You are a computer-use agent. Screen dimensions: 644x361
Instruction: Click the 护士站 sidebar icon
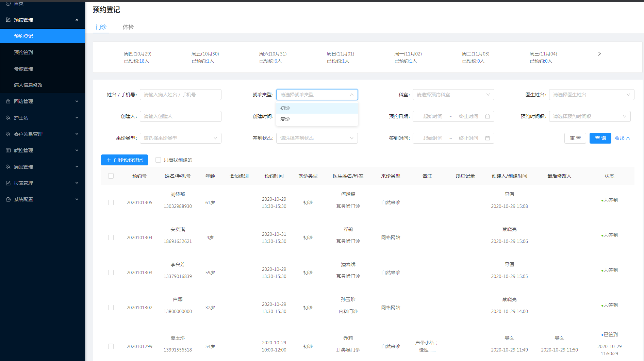coord(8,118)
